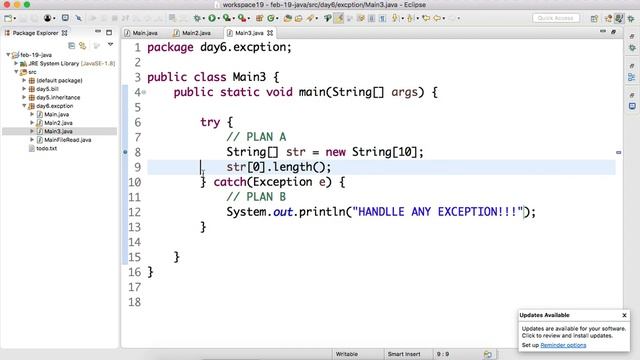Switch to Main.java editor tab
Viewport: 640px width, 360px height.
[x=141, y=33]
